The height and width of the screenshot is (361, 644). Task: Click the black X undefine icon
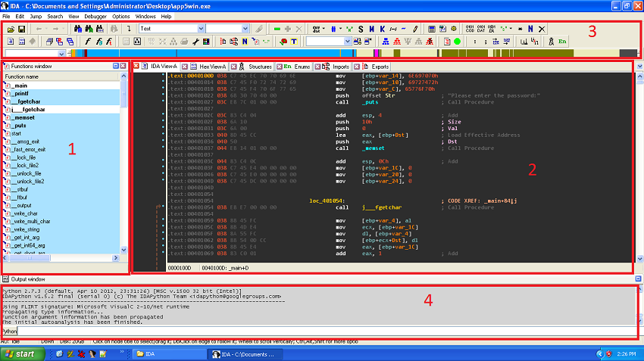tap(542, 29)
